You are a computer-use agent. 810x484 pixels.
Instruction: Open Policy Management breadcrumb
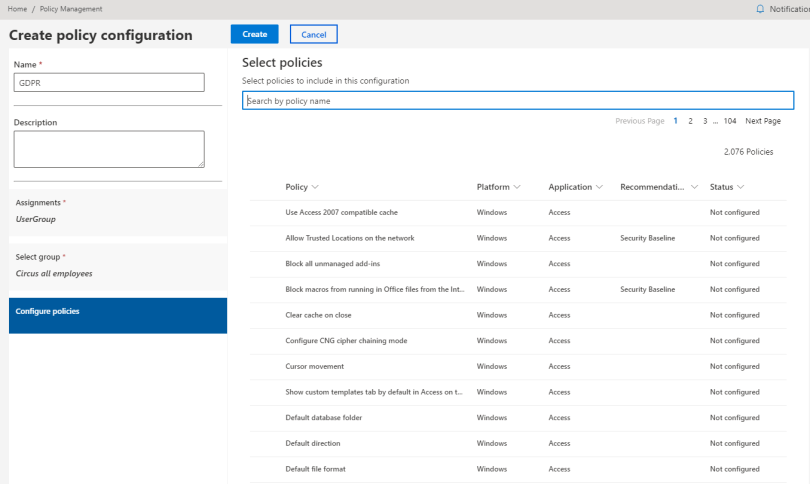[x=71, y=9]
